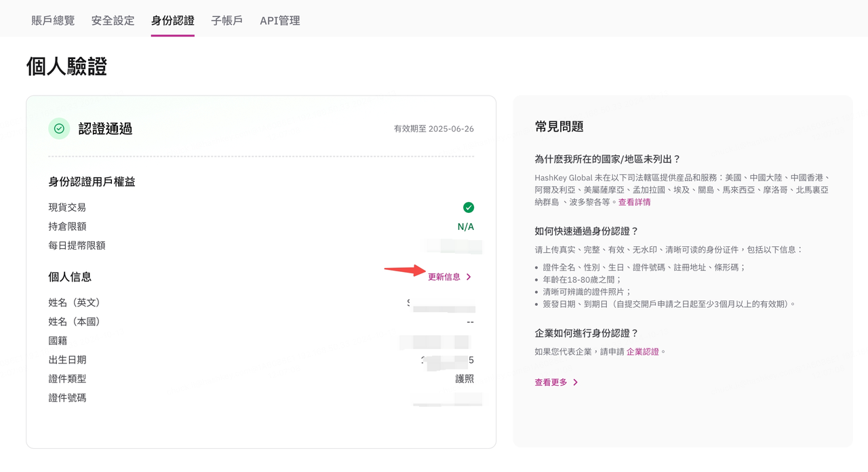This screenshot has width=868, height=472.
Task: Switch to the 安全設定 tab
Action: click(x=113, y=20)
